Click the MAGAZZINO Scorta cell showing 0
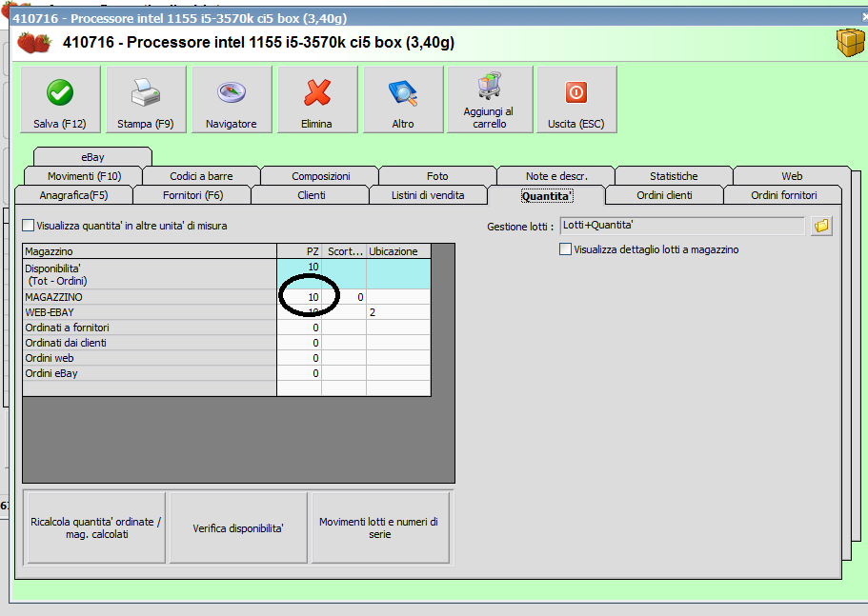The height and width of the screenshot is (616, 868). [x=344, y=297]
